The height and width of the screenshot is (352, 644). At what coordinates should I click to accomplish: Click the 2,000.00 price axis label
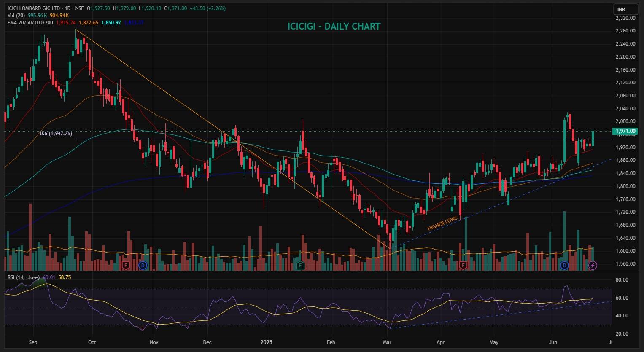click(625, 121)
